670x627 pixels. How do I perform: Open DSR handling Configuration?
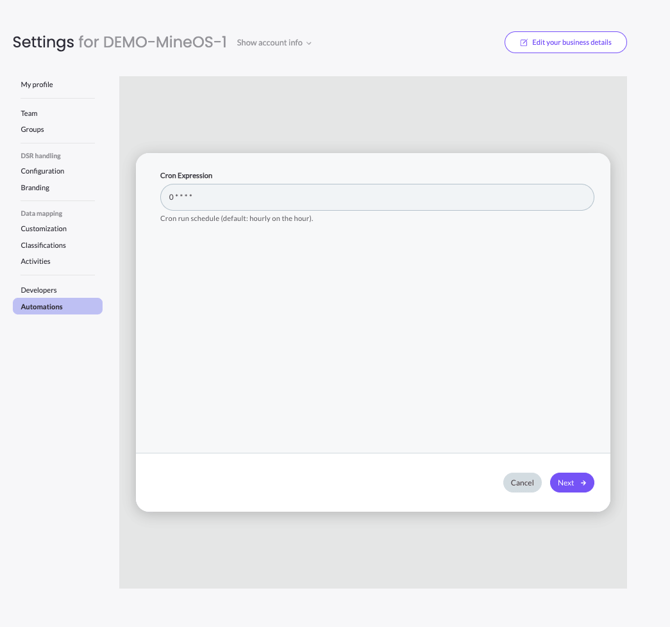pos(42,171)
